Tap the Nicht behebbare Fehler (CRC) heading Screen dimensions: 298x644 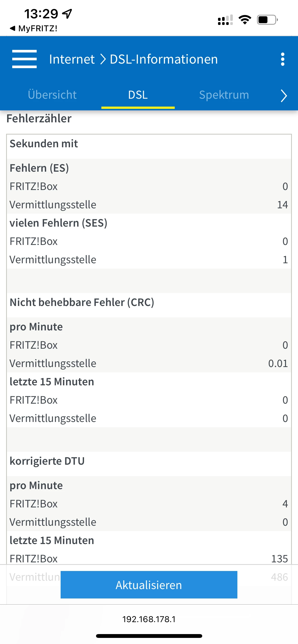click(x=82, y=302)
